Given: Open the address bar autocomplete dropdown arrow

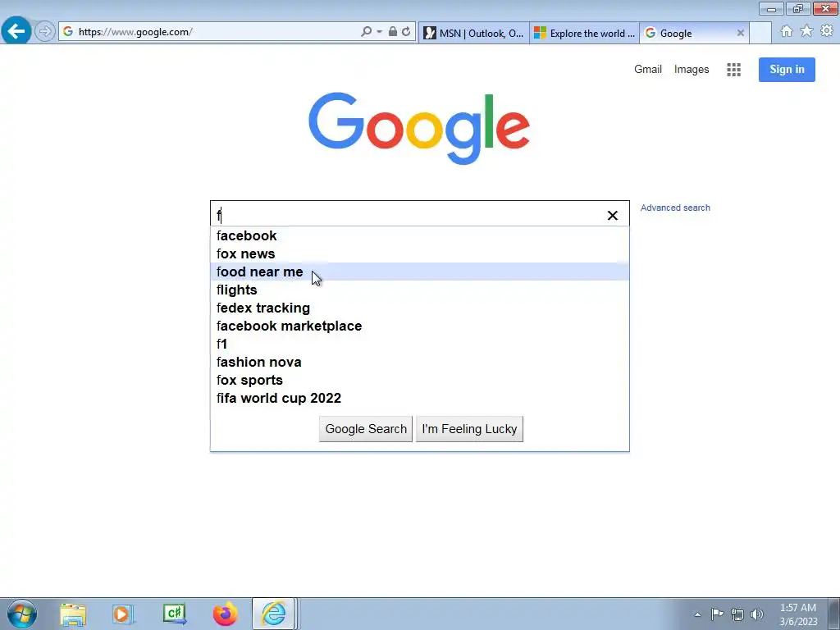Looking at the screenshot, I should tap(379, 32).
